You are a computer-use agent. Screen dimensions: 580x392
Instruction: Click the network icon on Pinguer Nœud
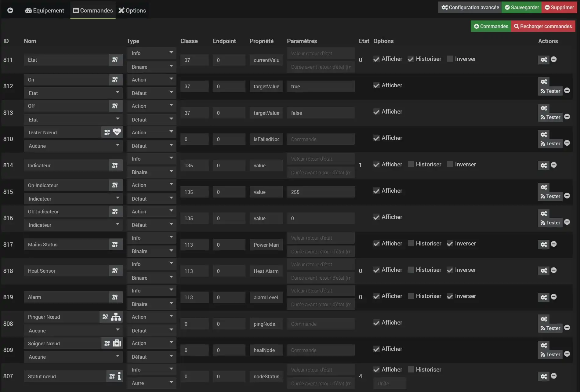pyautogui.click(x=116, y=317)
